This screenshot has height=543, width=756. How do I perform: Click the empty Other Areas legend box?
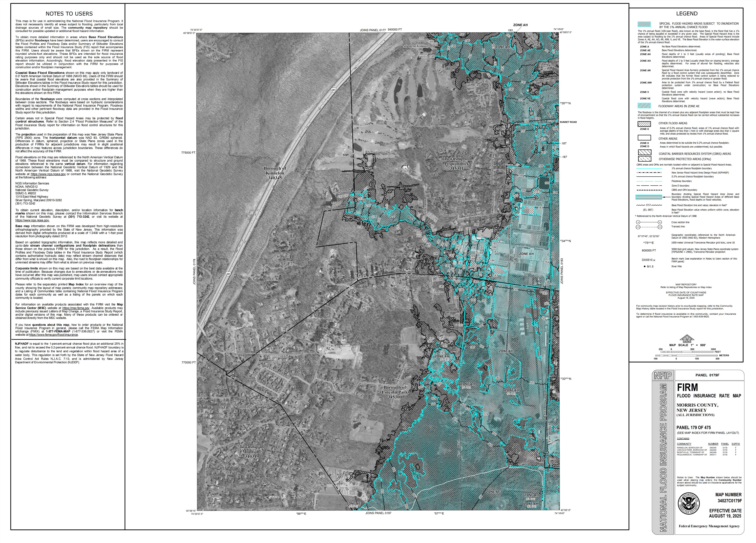tap(644, 138)
